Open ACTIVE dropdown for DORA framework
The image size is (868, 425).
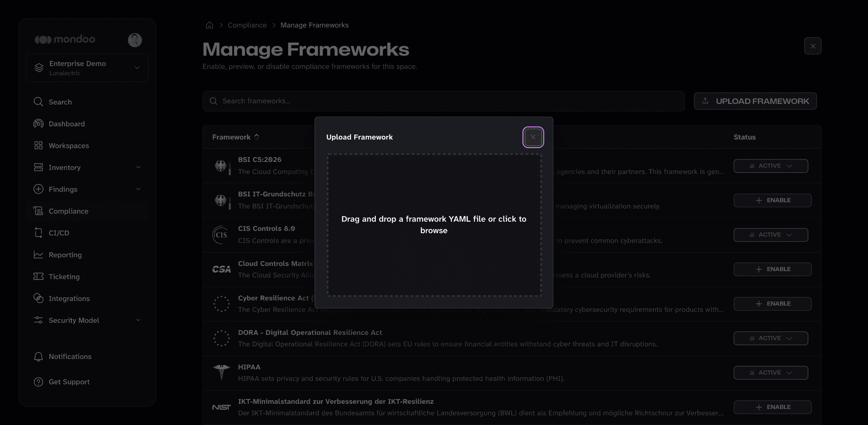(771, 338)
